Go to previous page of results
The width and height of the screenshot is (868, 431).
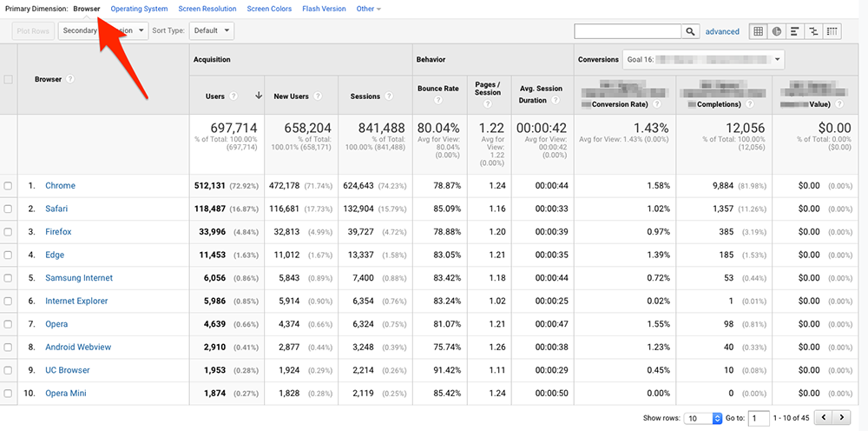[x=825, y=418]
